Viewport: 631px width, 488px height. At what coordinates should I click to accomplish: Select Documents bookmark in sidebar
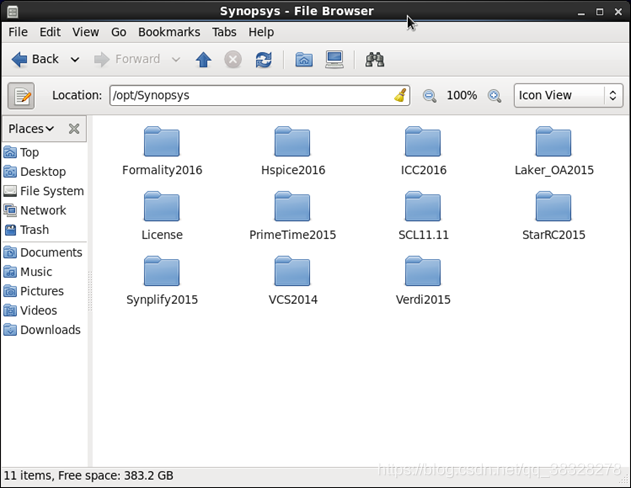tap(44, 253)
